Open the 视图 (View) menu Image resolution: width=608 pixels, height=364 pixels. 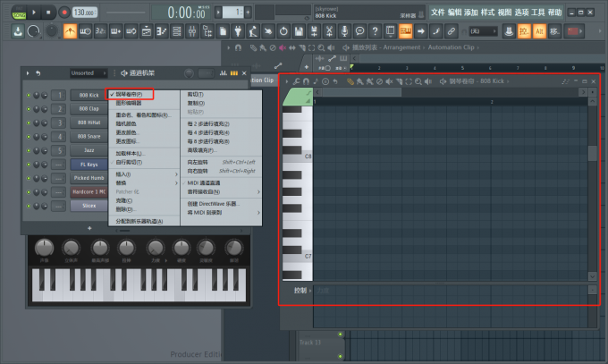pyautogui.click(x=504, y=13)
